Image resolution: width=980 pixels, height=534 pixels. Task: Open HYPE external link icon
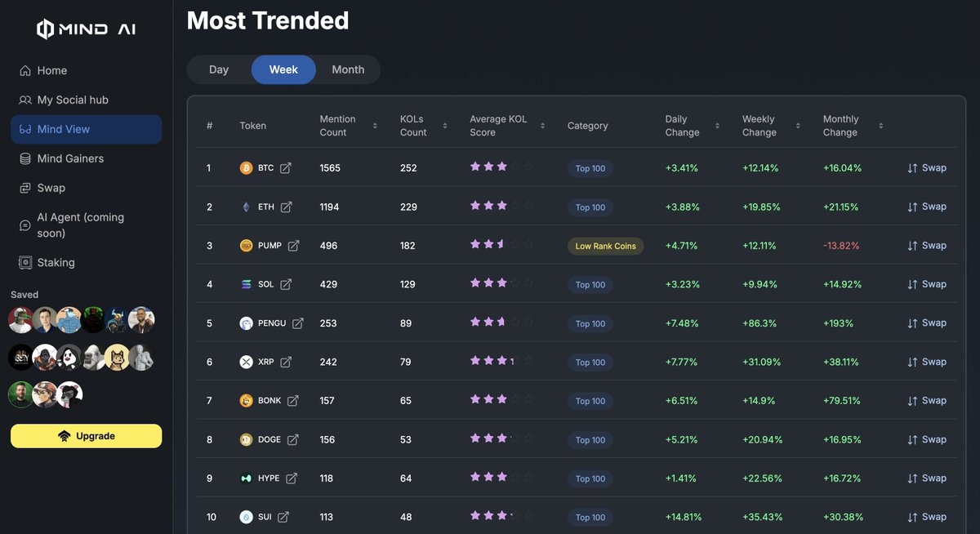(292, 478)
